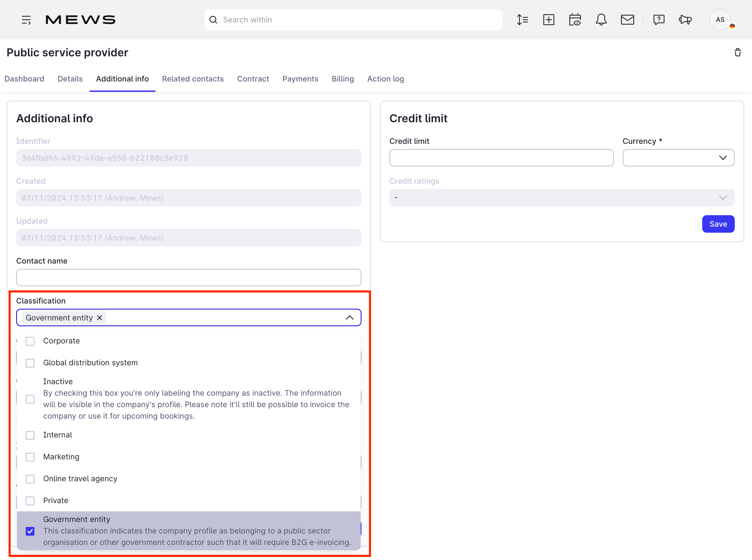Remove the Government entity tag
Image resolution: width=752 pixels, height=560 pixels.
[100, 318]
